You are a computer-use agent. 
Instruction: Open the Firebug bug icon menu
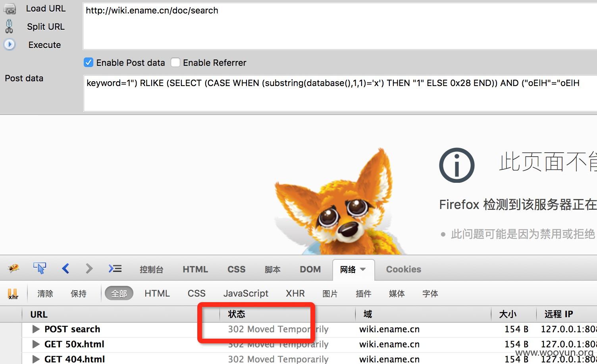point(13,269)
